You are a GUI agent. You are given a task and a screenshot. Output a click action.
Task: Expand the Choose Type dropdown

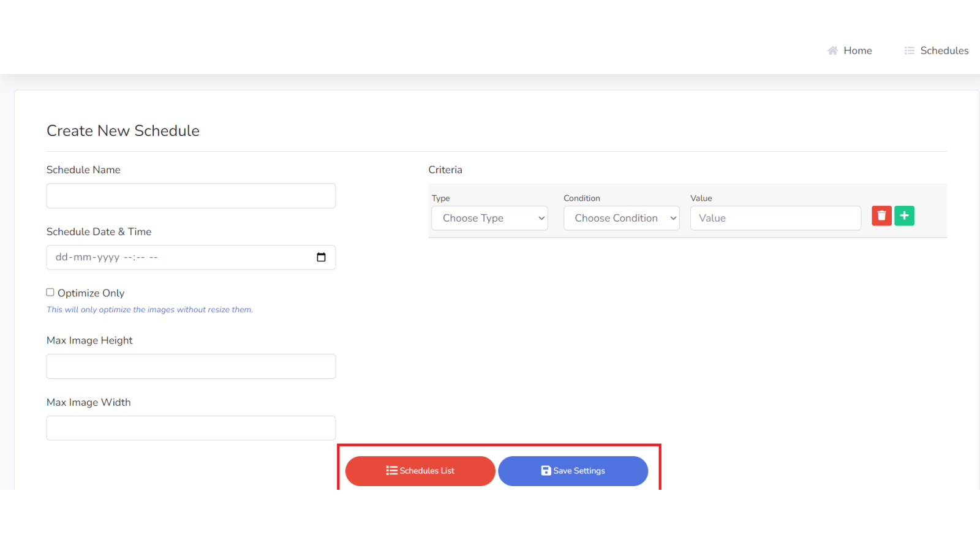click(489, 218)
